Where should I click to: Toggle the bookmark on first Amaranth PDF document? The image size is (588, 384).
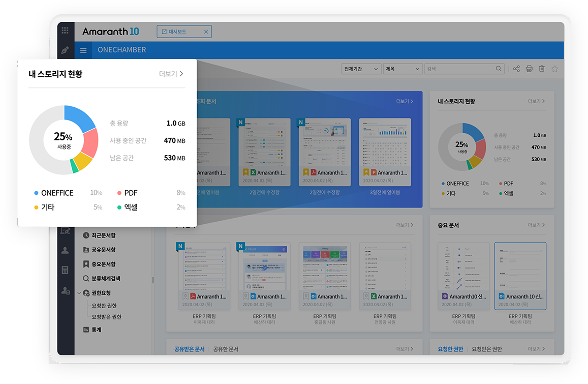(x=185, y=297)
